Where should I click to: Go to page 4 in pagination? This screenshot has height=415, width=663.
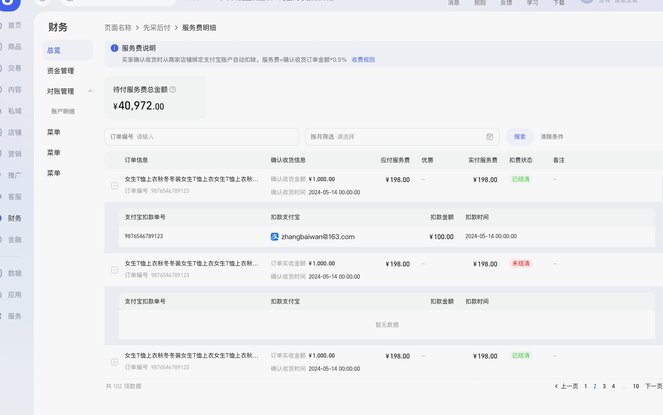pos(614,386)
